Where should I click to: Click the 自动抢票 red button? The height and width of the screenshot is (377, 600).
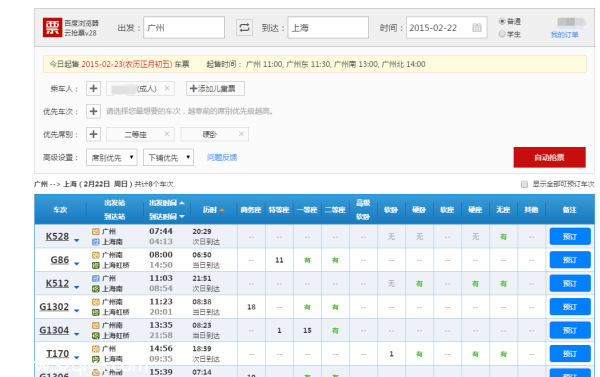(x=549, y=157)
